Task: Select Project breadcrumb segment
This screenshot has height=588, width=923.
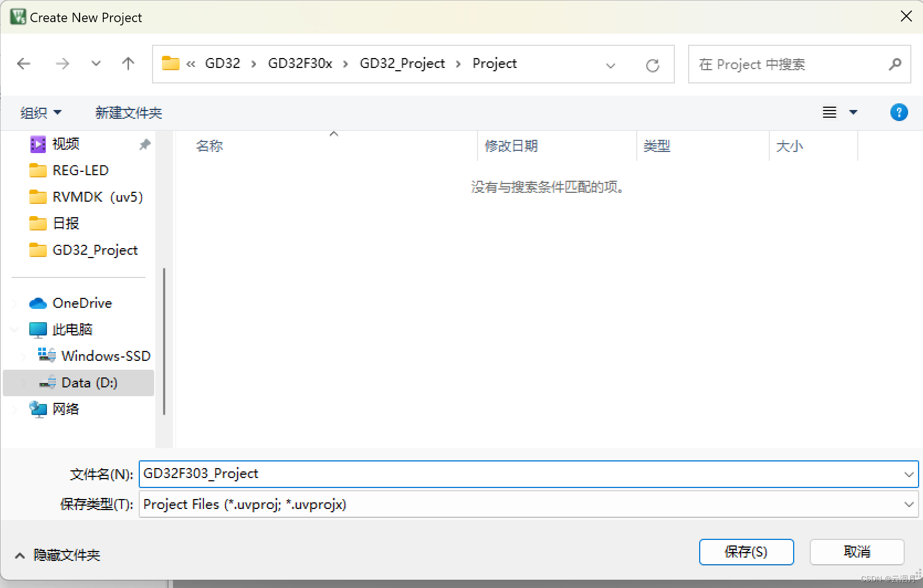Action: point(495,64)
